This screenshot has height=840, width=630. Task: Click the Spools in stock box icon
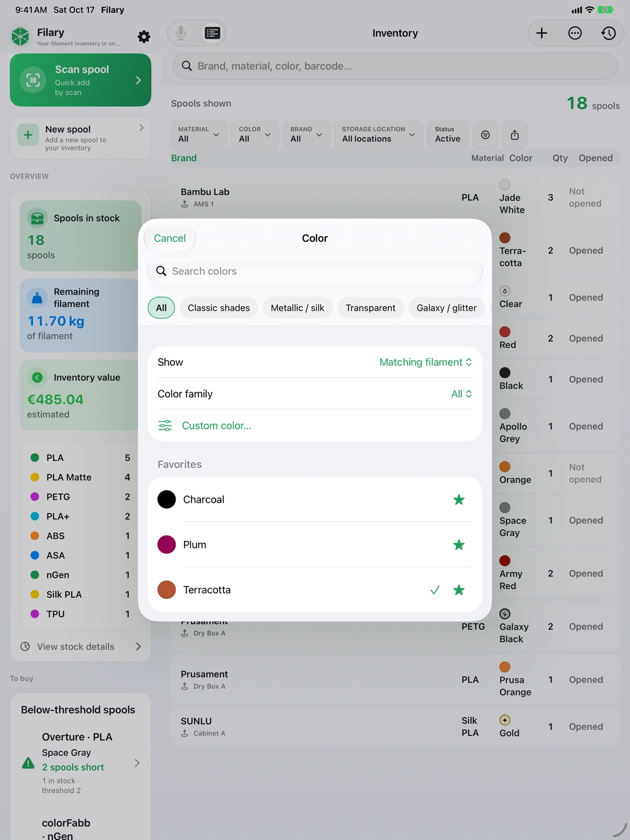(x=38, y=218)
